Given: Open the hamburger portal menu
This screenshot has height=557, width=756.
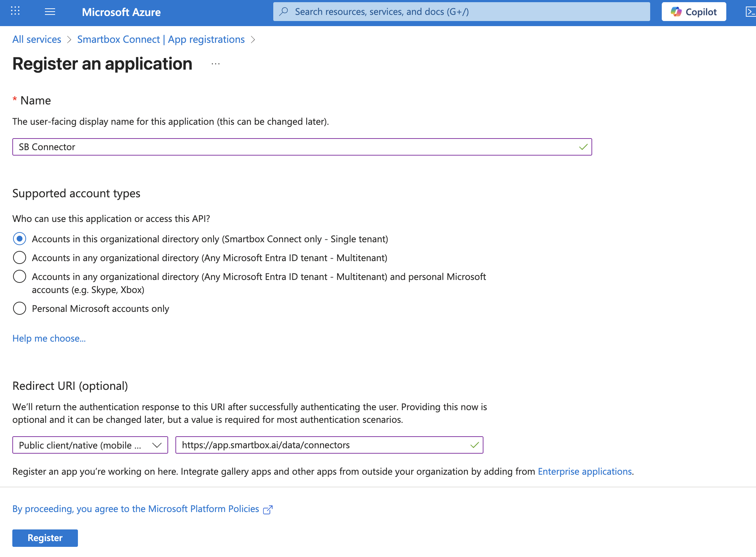Looking at the screenshot, I should (50, 12).
